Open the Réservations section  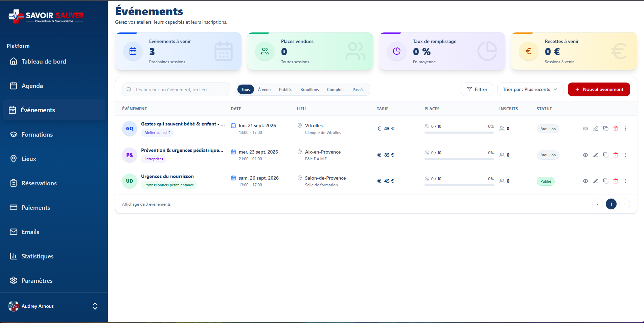pos(54,183)
